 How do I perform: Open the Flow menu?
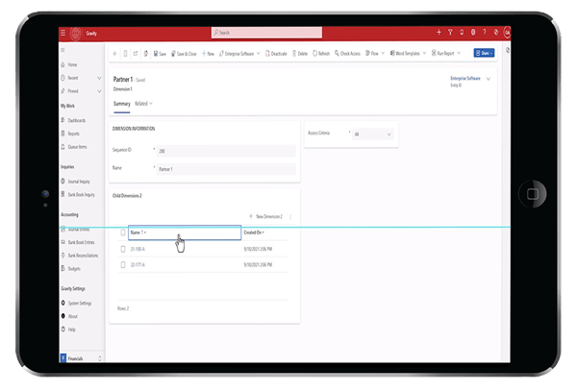[375, 54]
